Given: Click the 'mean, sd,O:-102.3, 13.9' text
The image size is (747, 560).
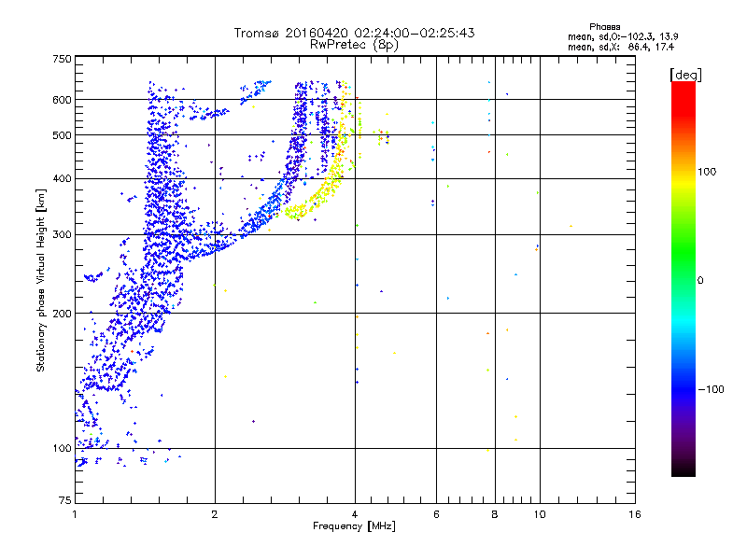Looking at the screenshot, I should pos(623,37).
